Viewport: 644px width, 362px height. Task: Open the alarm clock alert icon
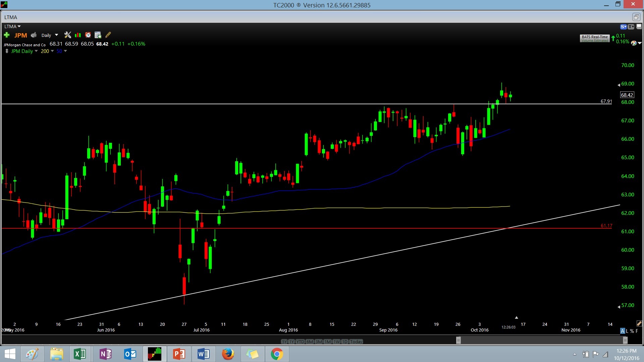pyautogui.click(x=88, y=35)
